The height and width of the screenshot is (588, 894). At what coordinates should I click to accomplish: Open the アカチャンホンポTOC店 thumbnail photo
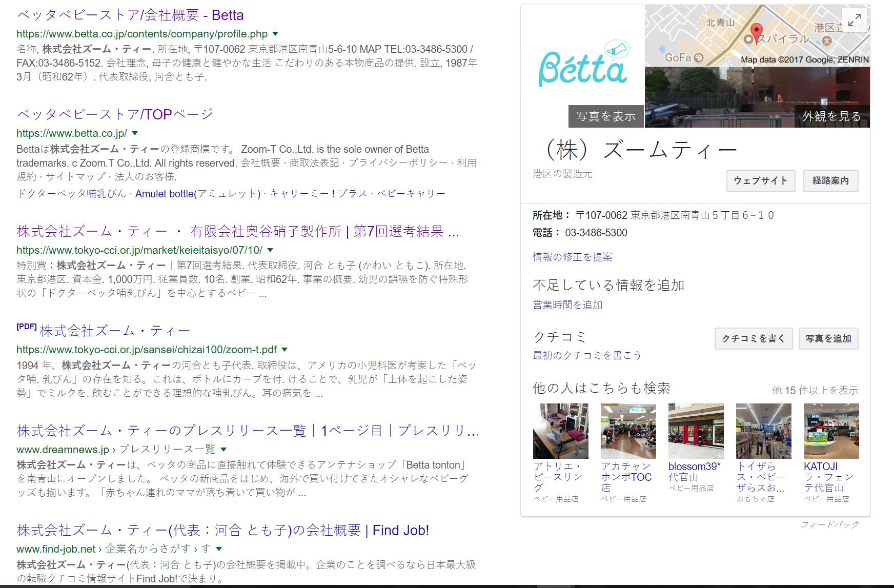point(628,431)
